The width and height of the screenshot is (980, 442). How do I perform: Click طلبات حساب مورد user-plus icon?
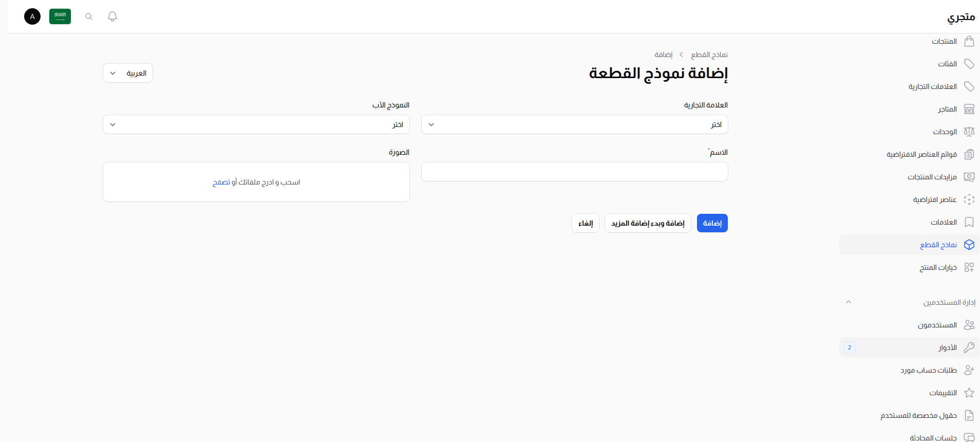[x=969, y=370]
